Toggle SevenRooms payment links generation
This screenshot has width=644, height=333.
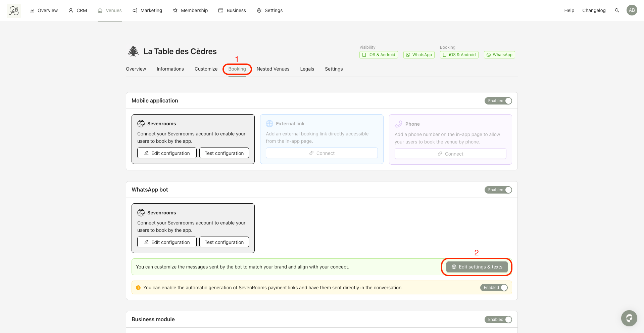tap(494, 288)
